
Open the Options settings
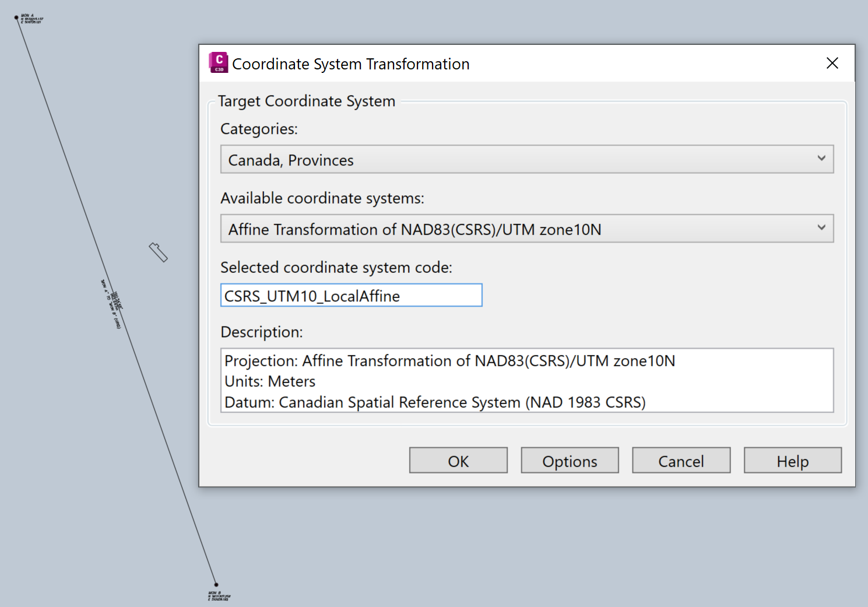[x=570, y=460]
